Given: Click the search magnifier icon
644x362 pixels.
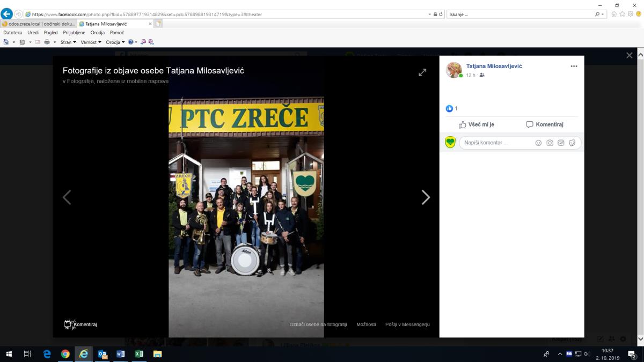Looking at the screenshot, I should 597,14.
